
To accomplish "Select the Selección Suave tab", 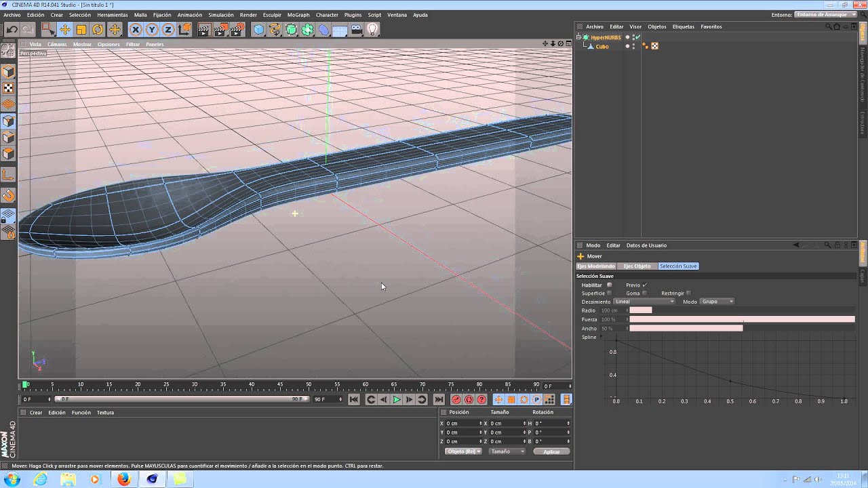I will (678, 266).
